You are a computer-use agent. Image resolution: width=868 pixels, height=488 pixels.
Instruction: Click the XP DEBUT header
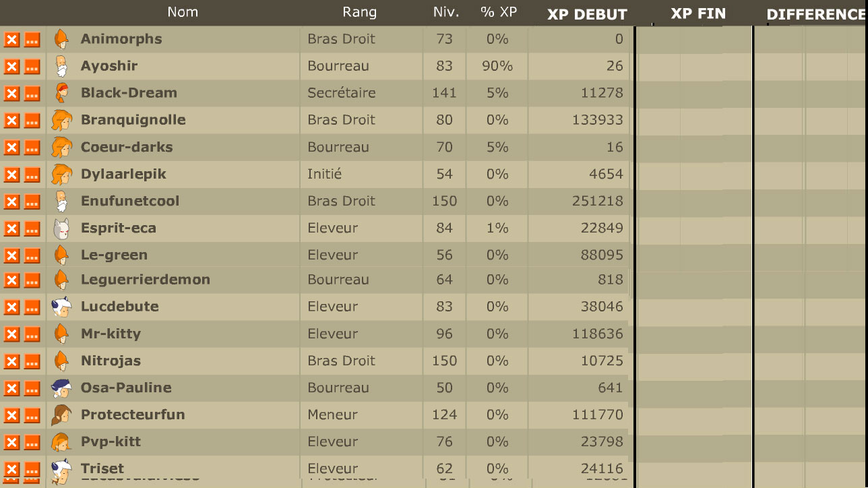pyautogui.click(x=587, y=14)
